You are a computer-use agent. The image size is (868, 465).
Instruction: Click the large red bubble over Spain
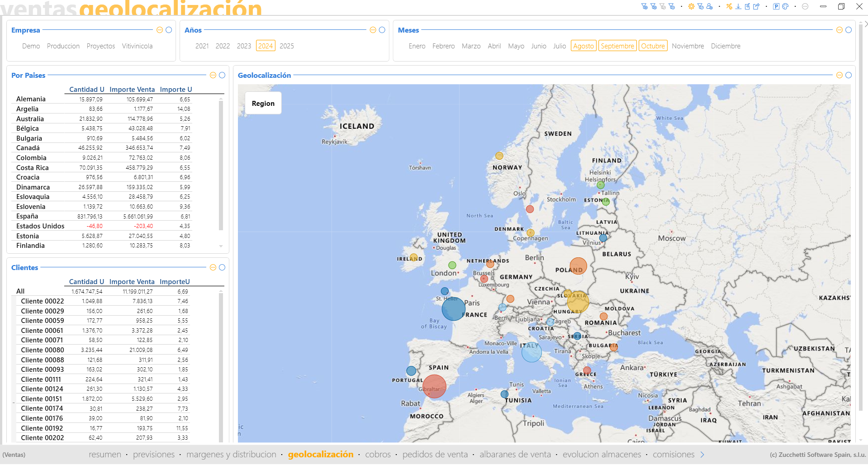pyautogui.click(x=434, y=386)
